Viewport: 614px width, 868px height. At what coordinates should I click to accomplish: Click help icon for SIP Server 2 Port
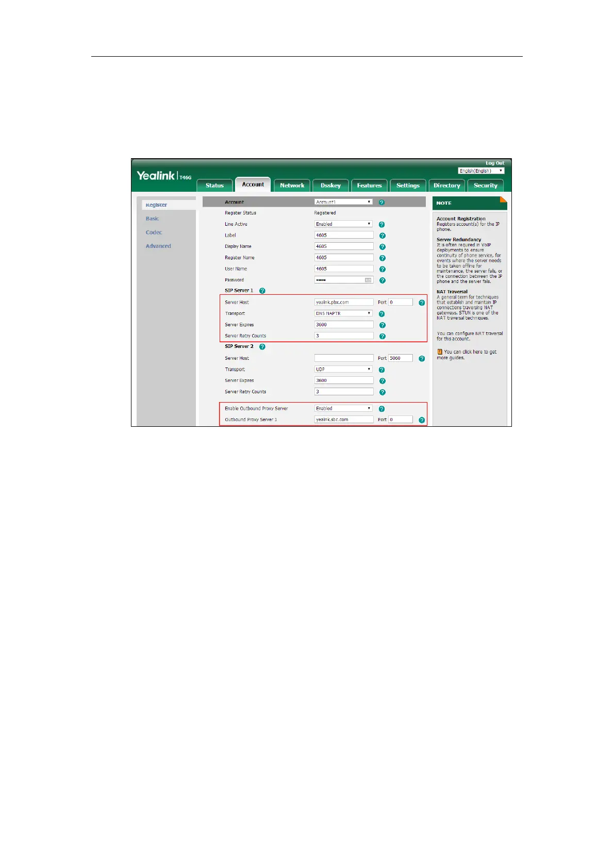422,358
